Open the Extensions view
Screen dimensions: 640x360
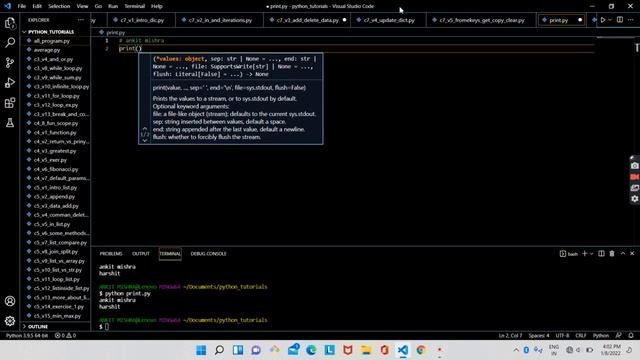click(x=10, y=102)
